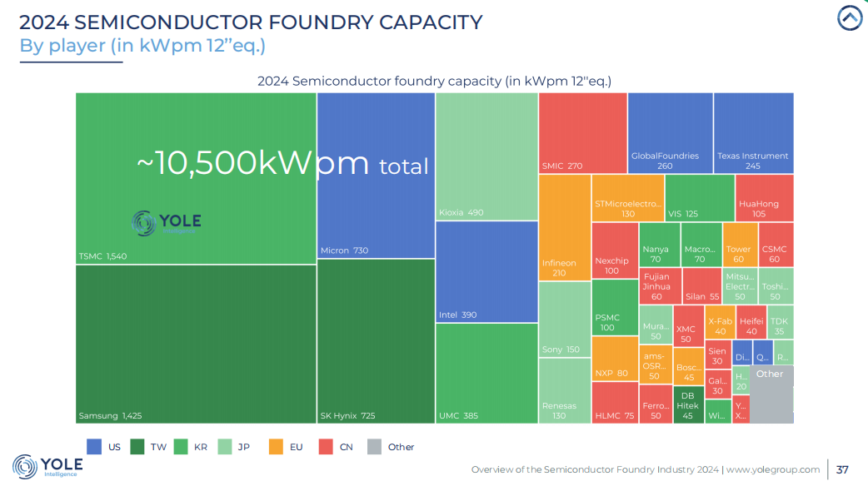Click the Ferro... 50 tile
This screenshot has width=868, height=486.
click(656, 404)
